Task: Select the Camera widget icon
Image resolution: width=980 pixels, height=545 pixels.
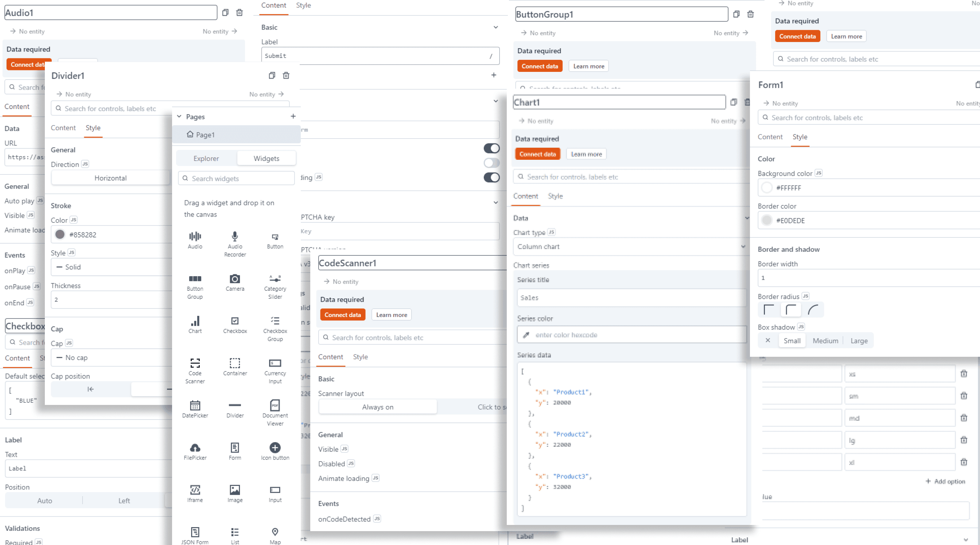Action: point(235,279)
